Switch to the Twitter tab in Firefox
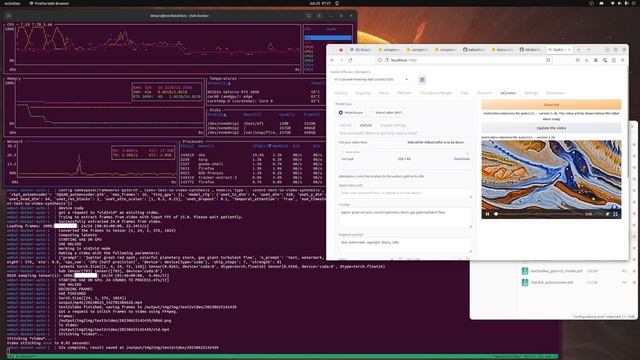 pos(361,49)
